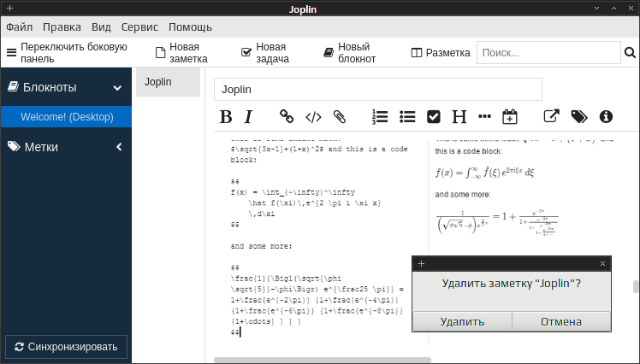Toggle the sidebar with the hamburger icon
Image resolution: width=640 pixels, height=364 pixels.
click(11, 53)
